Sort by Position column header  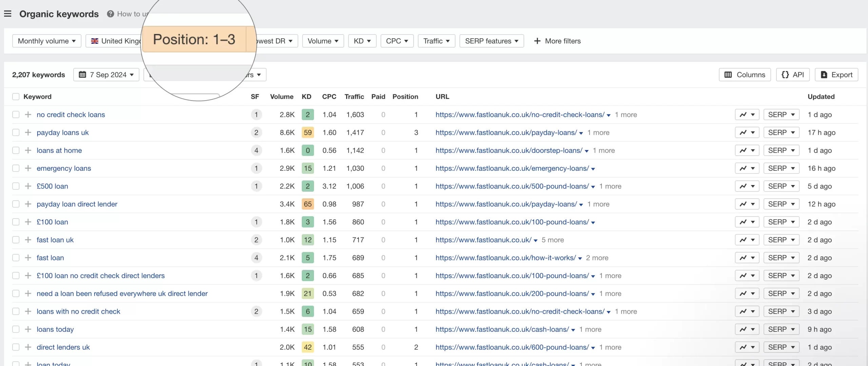tap(405, 97)
